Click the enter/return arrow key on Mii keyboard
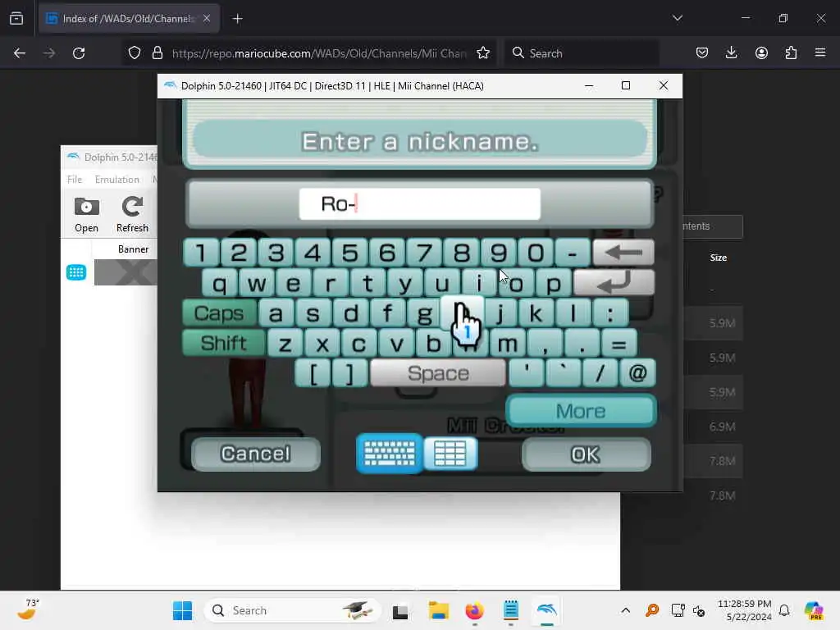840x630 pixels. (614, 282)
